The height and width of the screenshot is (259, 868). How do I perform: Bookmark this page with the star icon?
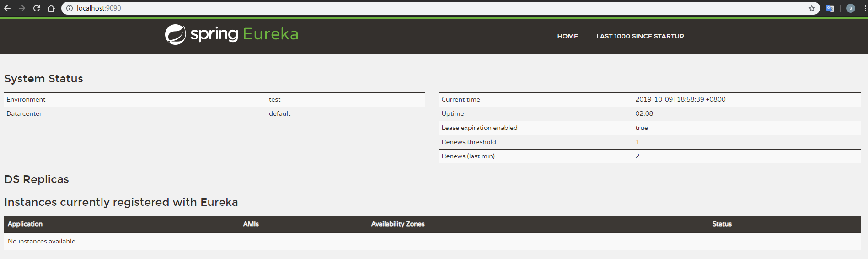[812, 8]
